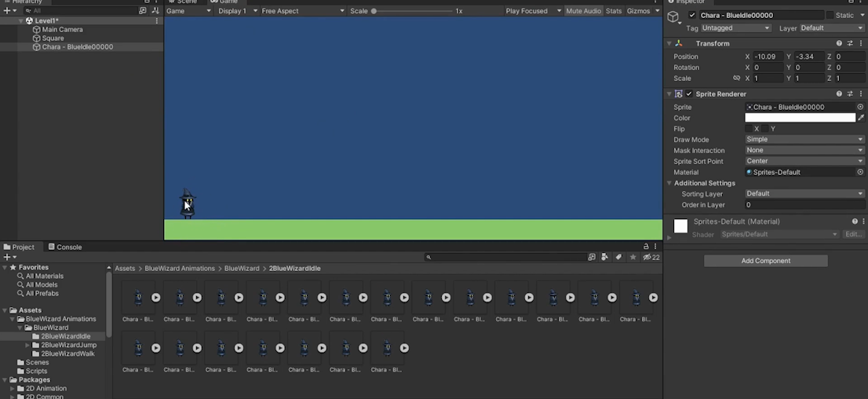Open All Prefabs favorite search
The width and height of the screenshot is (868, 399).
click(x=42, y=293)
